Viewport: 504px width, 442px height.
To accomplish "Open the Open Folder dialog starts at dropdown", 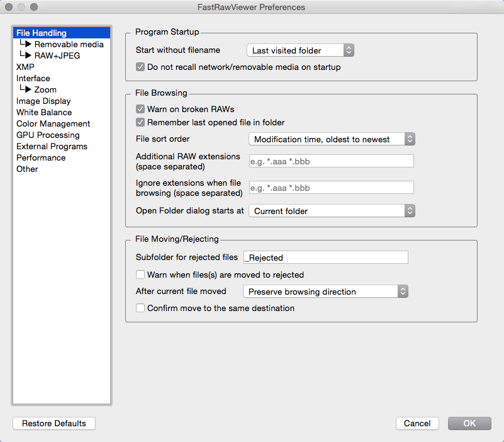I will pyautogui.click(x=332, y=211).
